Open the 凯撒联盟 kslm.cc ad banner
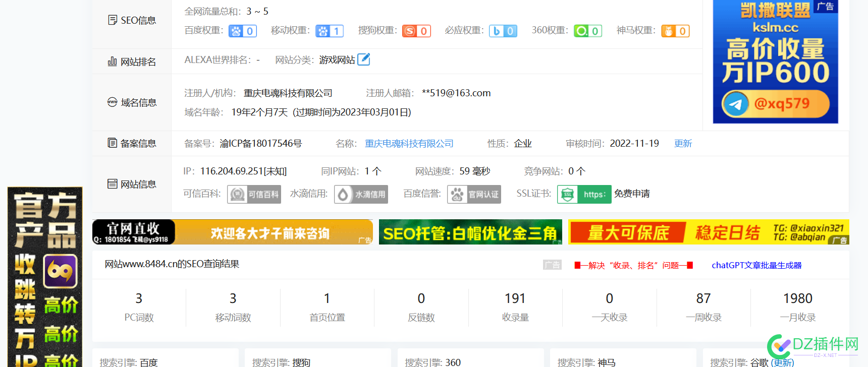Viewport: 868px width, 367px height. coord(776,62)
